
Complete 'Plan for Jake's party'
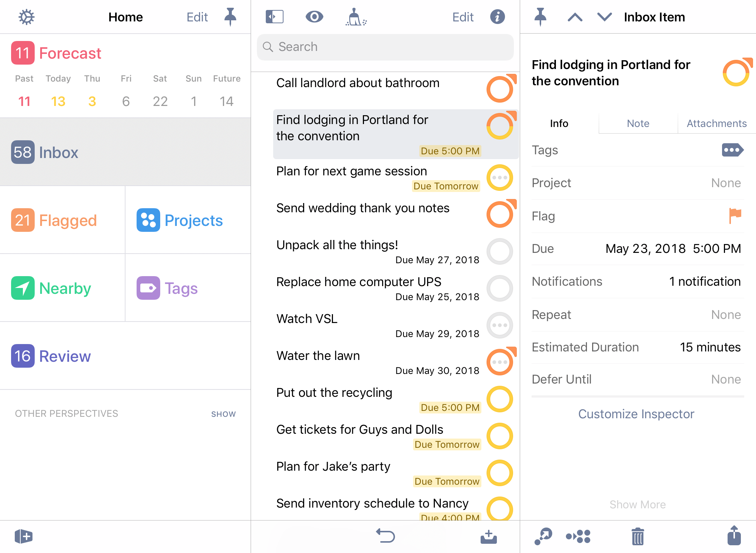click(x=500, y=473)
